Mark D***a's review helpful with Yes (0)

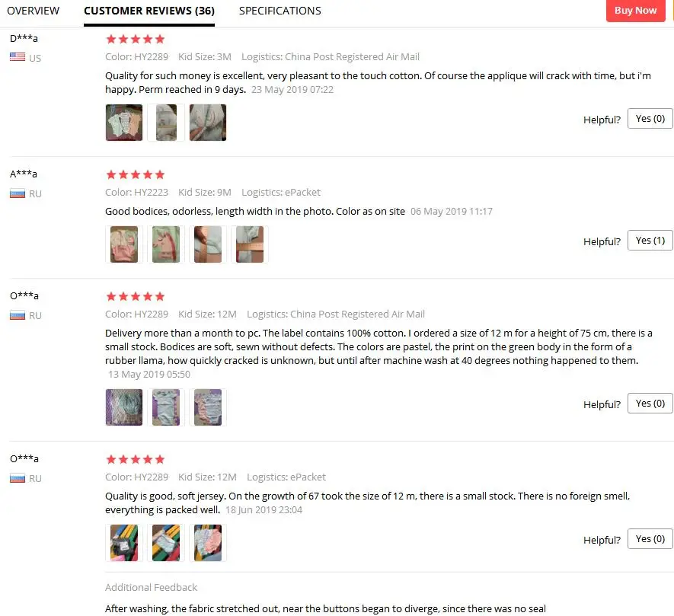pos(650,118)
